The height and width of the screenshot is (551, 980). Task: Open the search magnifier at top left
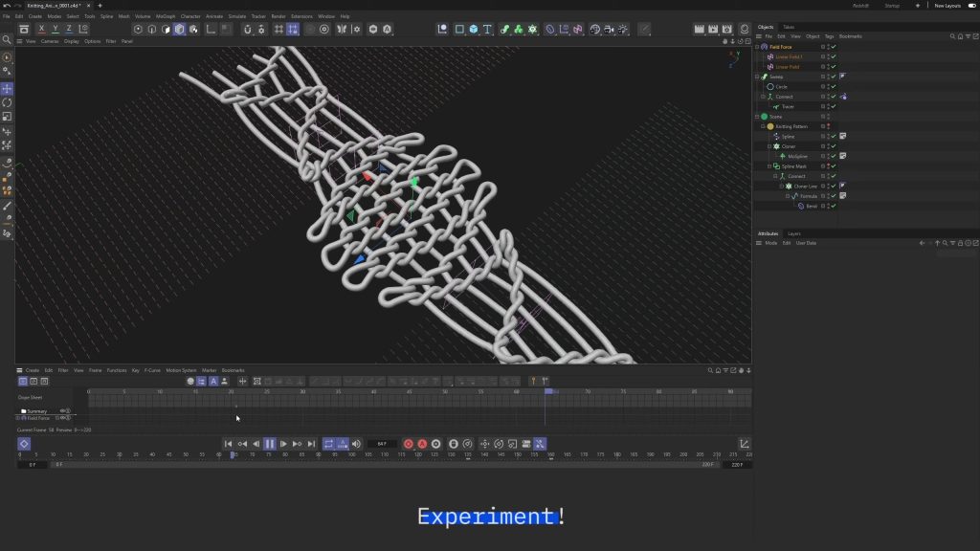[7, 40]
